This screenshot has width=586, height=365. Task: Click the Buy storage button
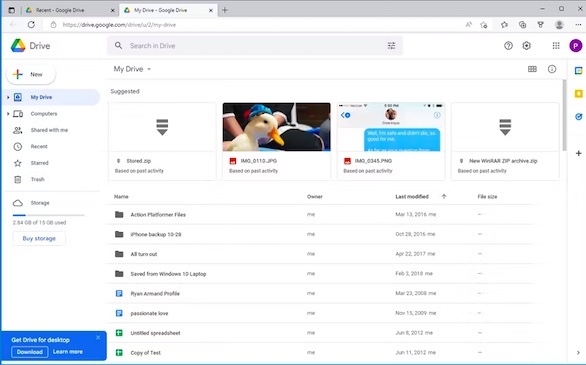39,238
